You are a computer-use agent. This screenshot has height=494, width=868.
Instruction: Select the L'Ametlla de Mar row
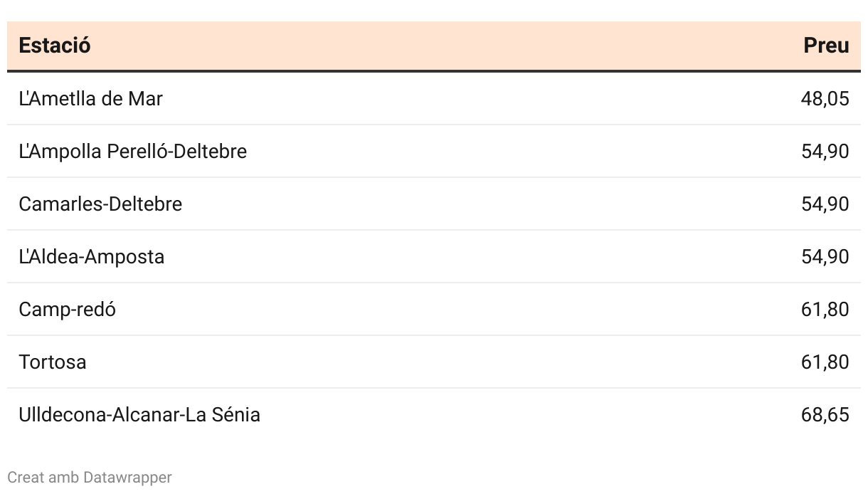pos(434,98)
